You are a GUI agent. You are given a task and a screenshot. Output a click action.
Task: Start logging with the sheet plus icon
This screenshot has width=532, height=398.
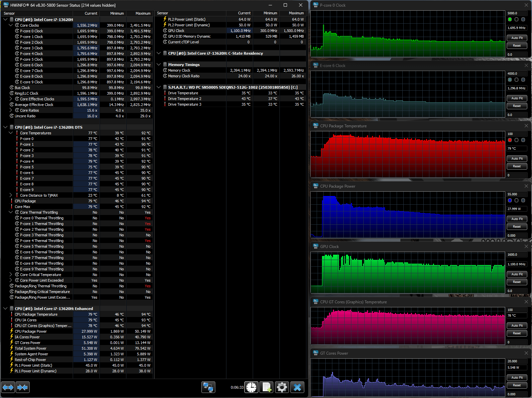click(x=267, y=387)
